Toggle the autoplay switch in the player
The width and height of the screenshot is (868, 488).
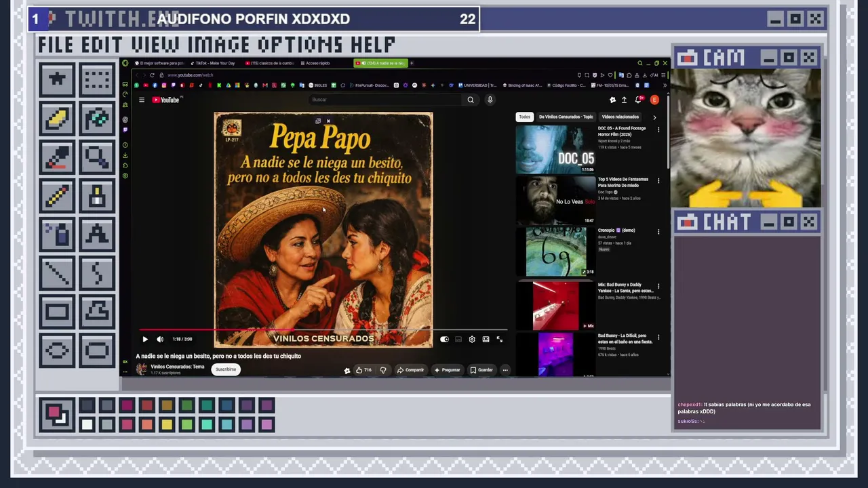tap(444, 339)
